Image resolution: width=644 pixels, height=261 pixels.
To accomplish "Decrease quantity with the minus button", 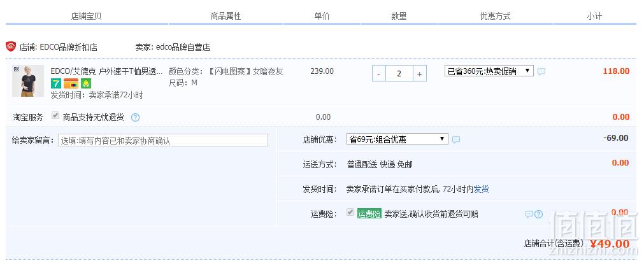I will coord(378,74).
